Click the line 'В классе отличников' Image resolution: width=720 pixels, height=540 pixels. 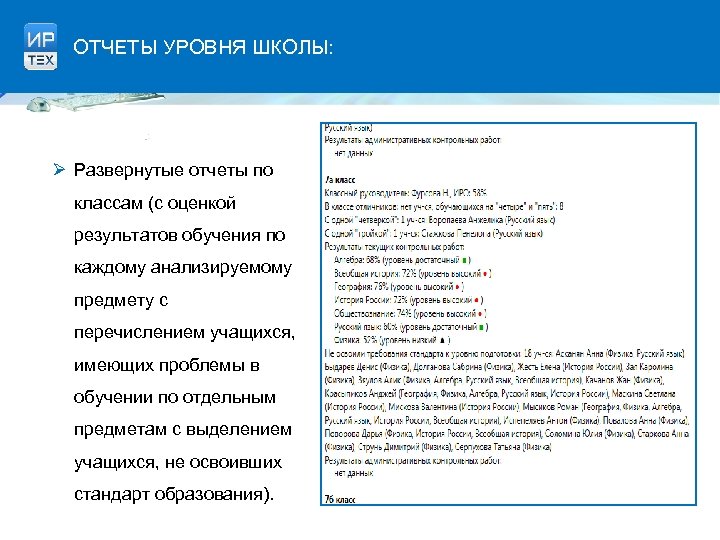coord(444,207)
